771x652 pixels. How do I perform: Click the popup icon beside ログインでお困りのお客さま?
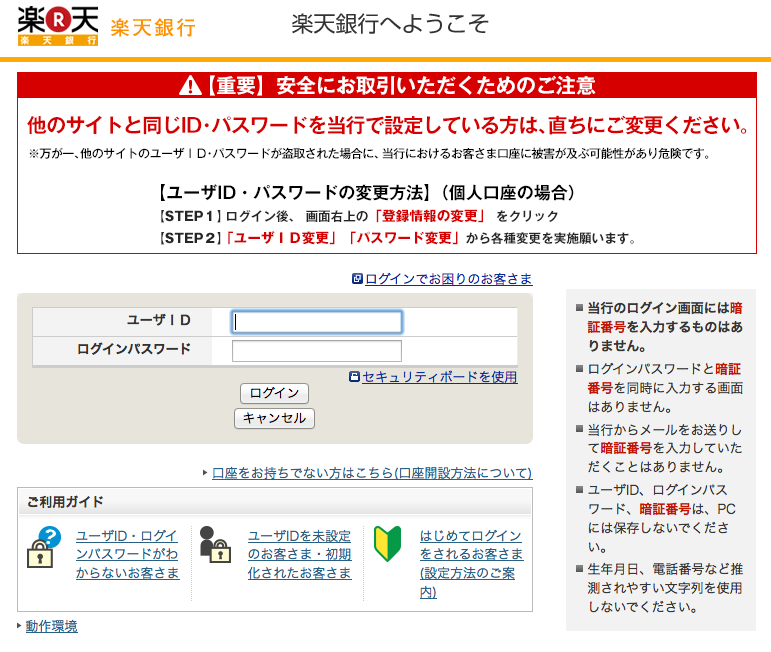coord(357,279)
